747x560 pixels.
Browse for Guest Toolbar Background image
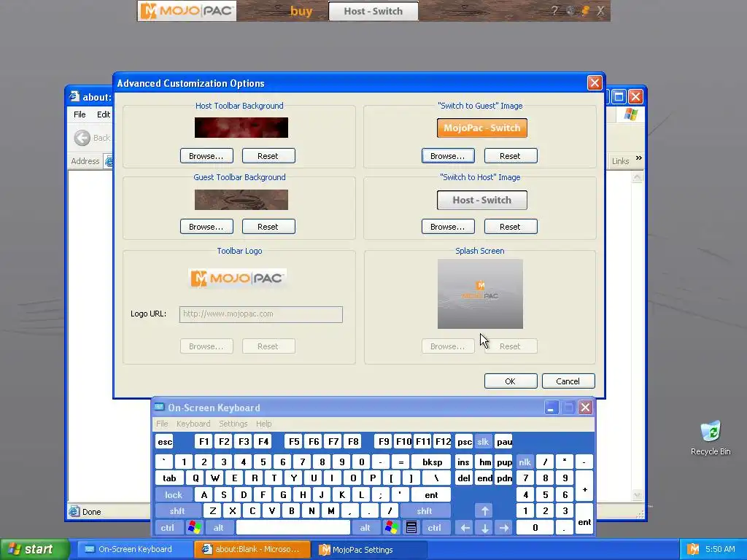[206, 227]
